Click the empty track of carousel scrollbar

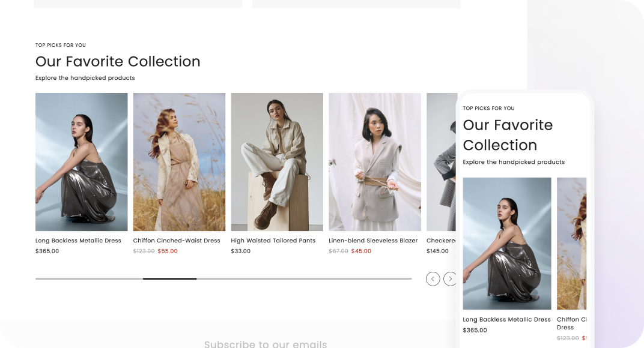pos(304,278)
